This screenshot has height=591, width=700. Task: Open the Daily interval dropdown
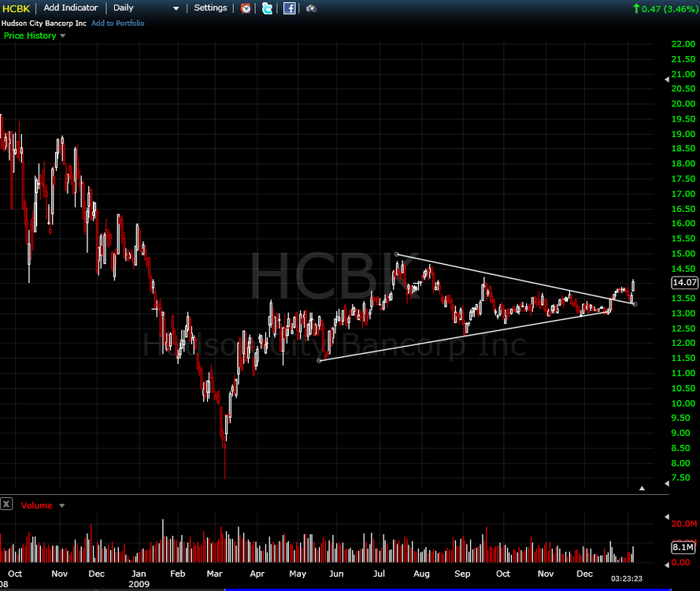pos(146,8)
